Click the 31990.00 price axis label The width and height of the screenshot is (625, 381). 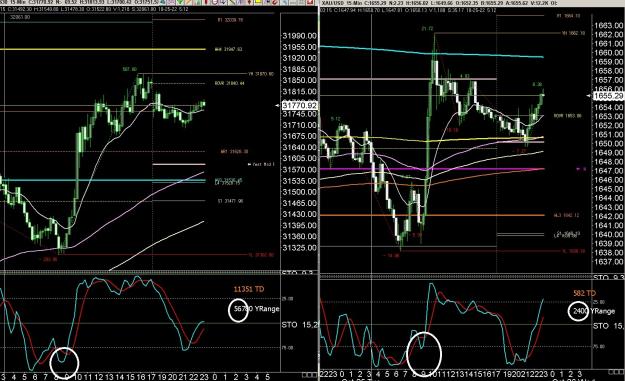299,36
